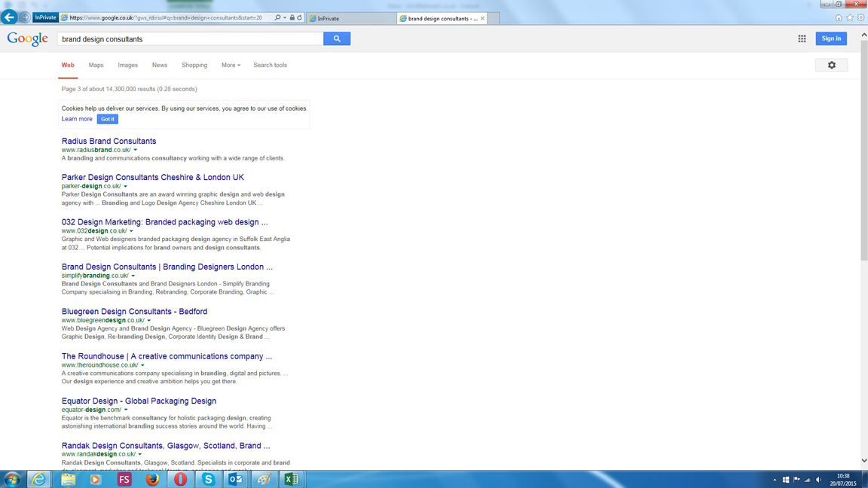Refresh the page in the address bar
Image resolution: width=868 pixels, height=488 pixels.
tap(300, 17)
